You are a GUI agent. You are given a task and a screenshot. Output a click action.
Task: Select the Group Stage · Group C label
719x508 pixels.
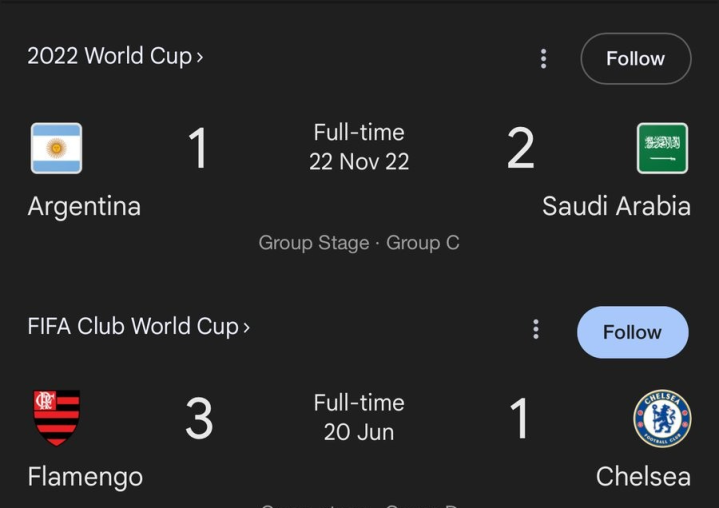pyautogui.click(x=359, y=243)
